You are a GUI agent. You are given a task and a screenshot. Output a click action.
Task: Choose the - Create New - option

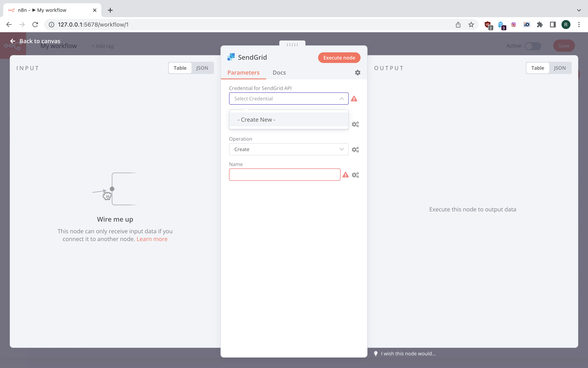coord(289,120)
